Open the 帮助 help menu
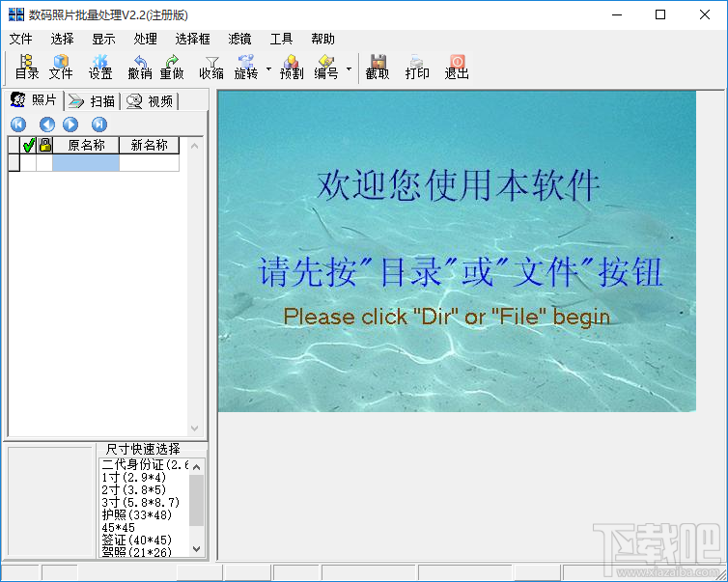Viewport: 728px width, 582px height. coord(323,39)
